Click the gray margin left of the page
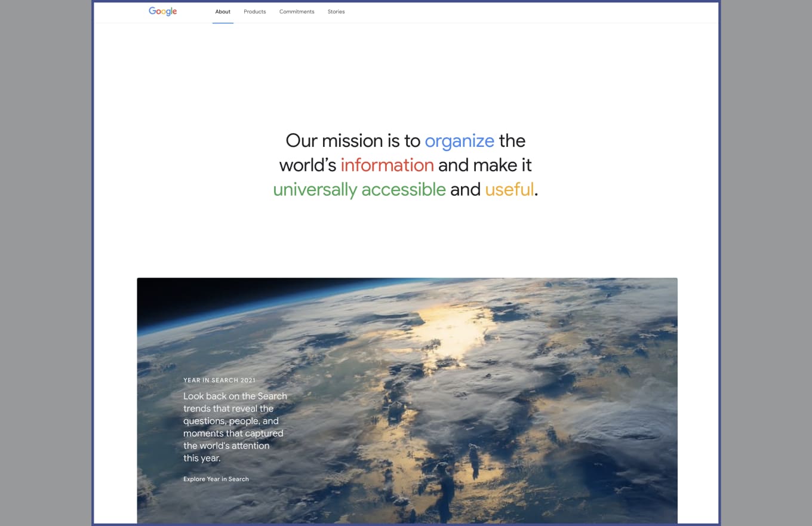 click(45, 263)
